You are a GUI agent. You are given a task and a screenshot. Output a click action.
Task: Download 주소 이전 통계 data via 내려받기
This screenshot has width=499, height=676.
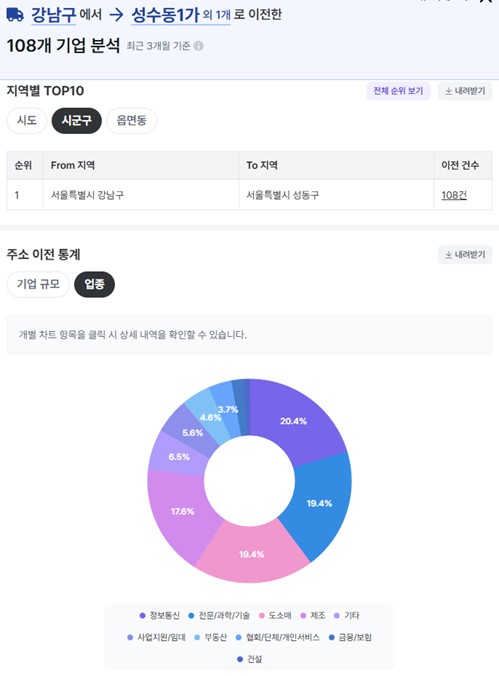coord(465,255)
